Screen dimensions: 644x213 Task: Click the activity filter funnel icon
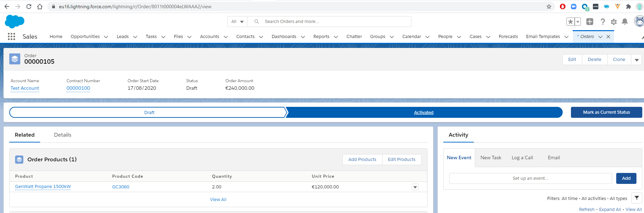point(636,198)
